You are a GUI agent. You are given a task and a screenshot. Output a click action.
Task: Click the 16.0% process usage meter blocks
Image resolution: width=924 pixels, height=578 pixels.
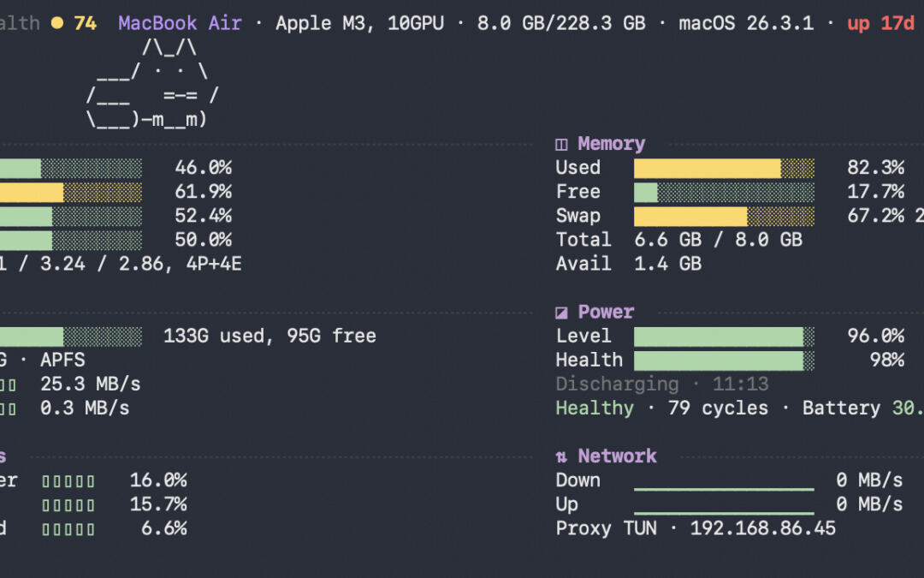[x=68, y=480]
